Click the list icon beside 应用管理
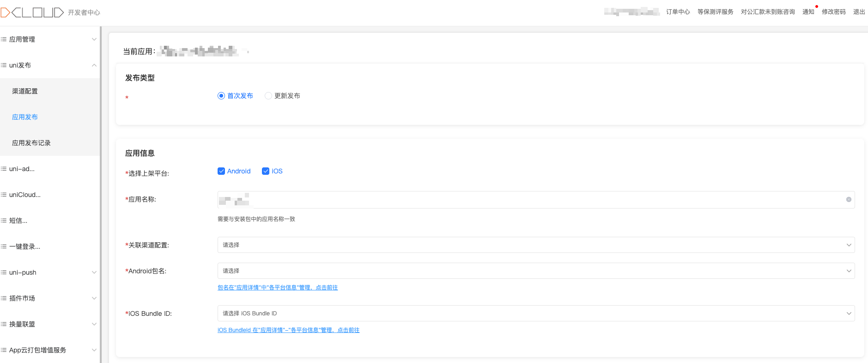This screenshot has height=363, width=868. pyautogui.click(x=4, y=39)
